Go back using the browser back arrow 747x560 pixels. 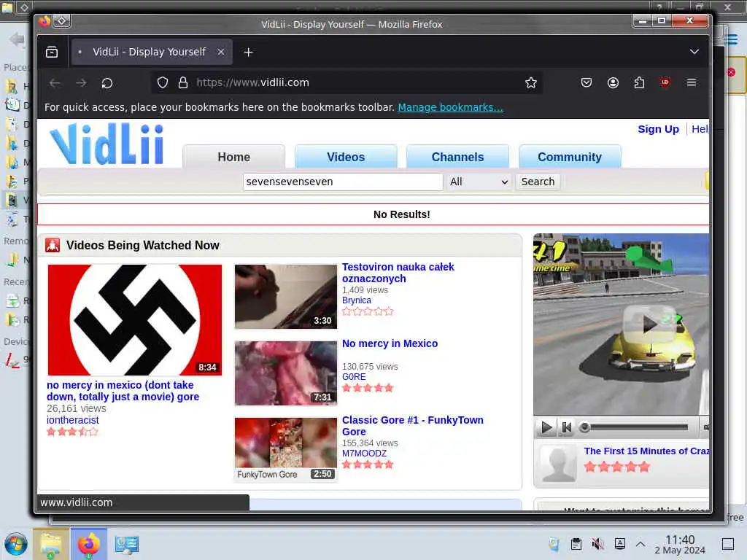[55, 83]
